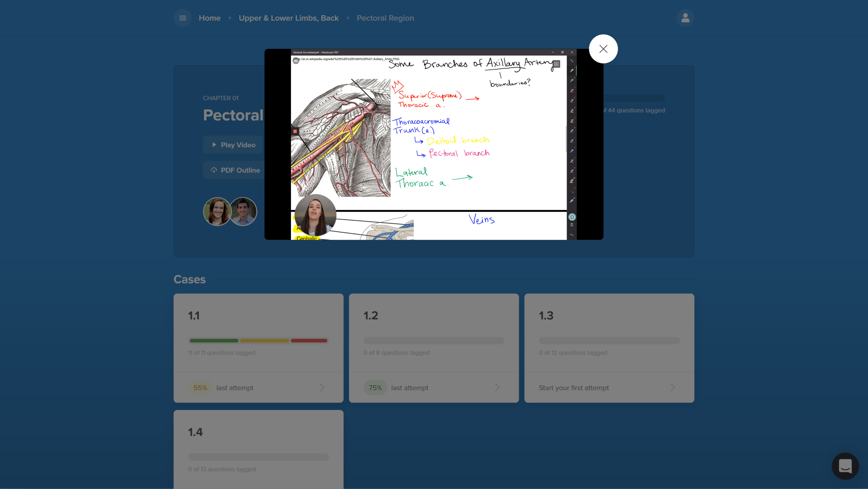Open the hamburger menu icon

(183, 18)
